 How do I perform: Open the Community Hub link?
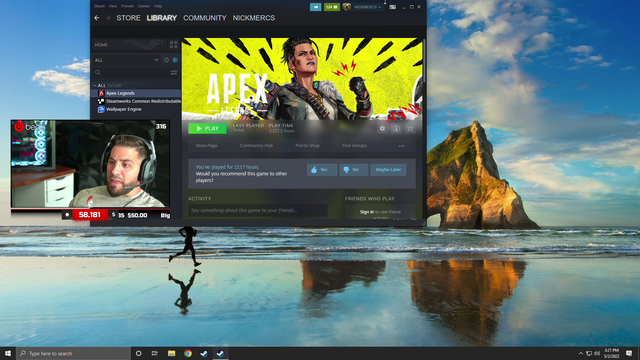(x=256, y=146)
